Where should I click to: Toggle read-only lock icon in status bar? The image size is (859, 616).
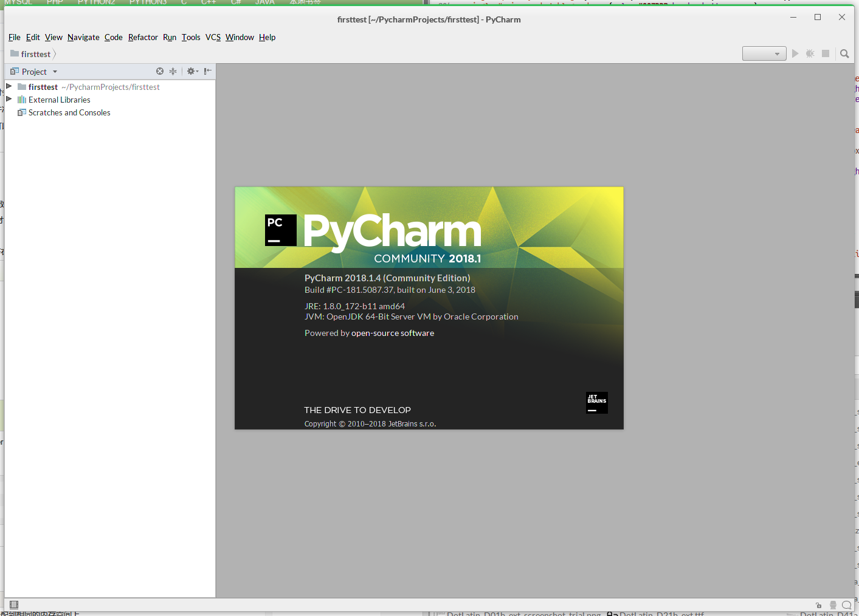coord(818,605)
